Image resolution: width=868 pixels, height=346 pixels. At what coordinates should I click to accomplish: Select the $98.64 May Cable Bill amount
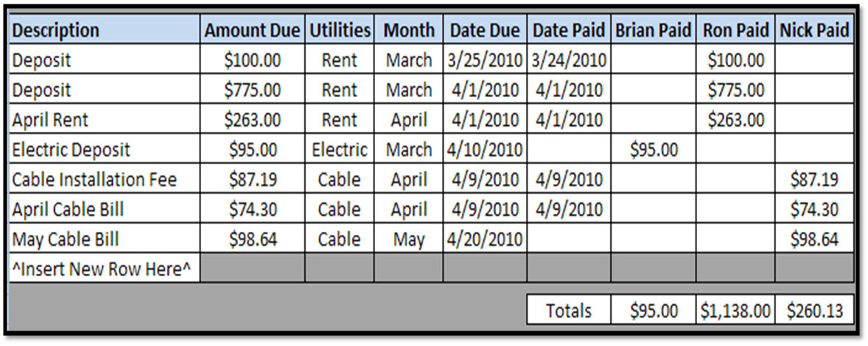click(x=253, y=239)
